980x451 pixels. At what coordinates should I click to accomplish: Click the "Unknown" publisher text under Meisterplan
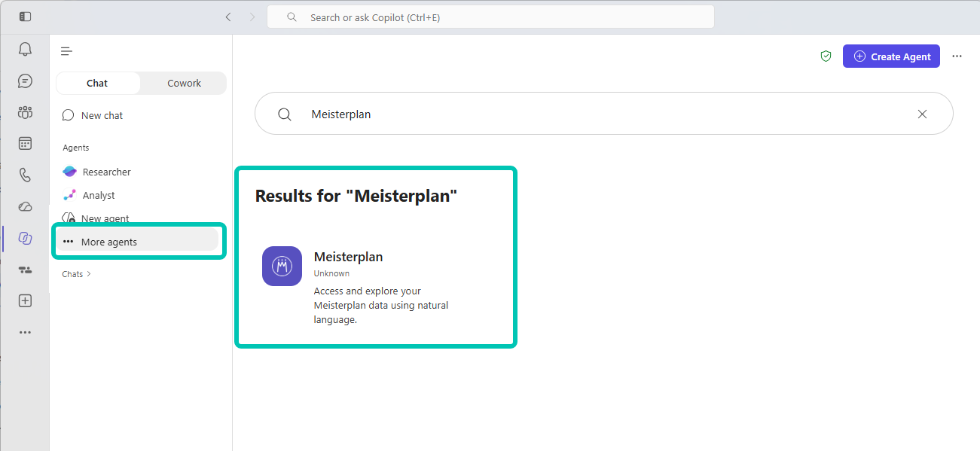point(331,273)
